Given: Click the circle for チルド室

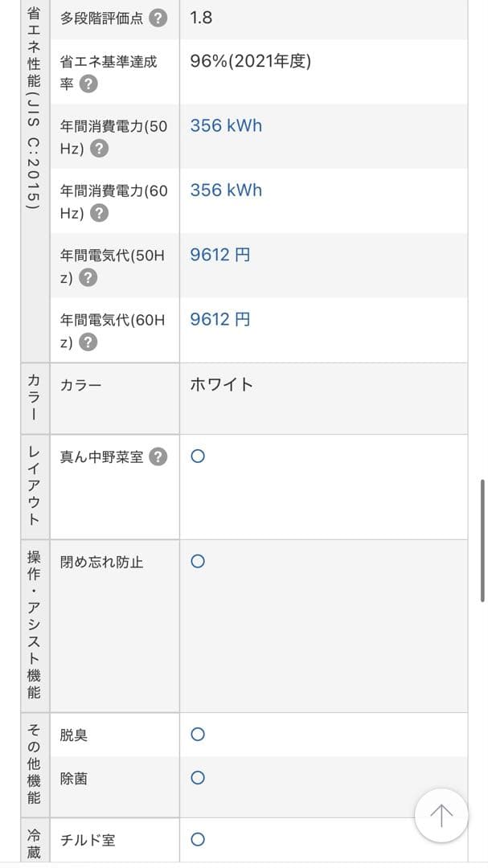Looking at the screenshot, I should click(197, 839).
